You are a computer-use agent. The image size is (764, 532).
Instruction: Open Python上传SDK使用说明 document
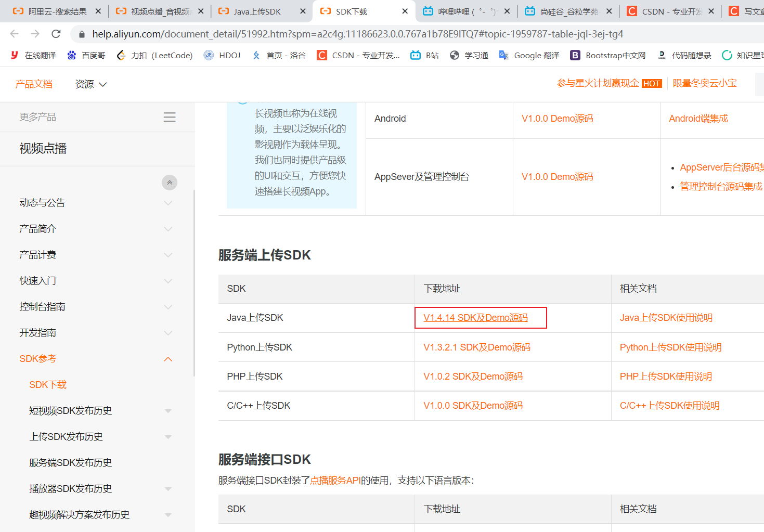[x=670, y=347]
